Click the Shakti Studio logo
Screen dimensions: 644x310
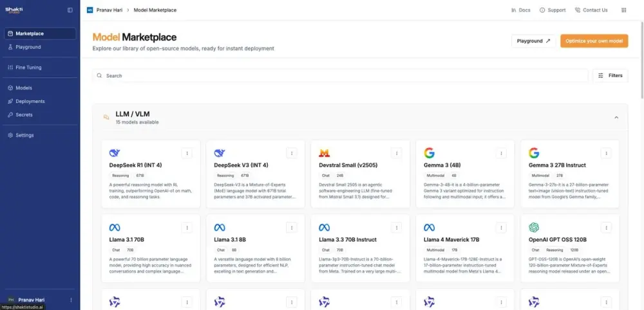(14, 10)
